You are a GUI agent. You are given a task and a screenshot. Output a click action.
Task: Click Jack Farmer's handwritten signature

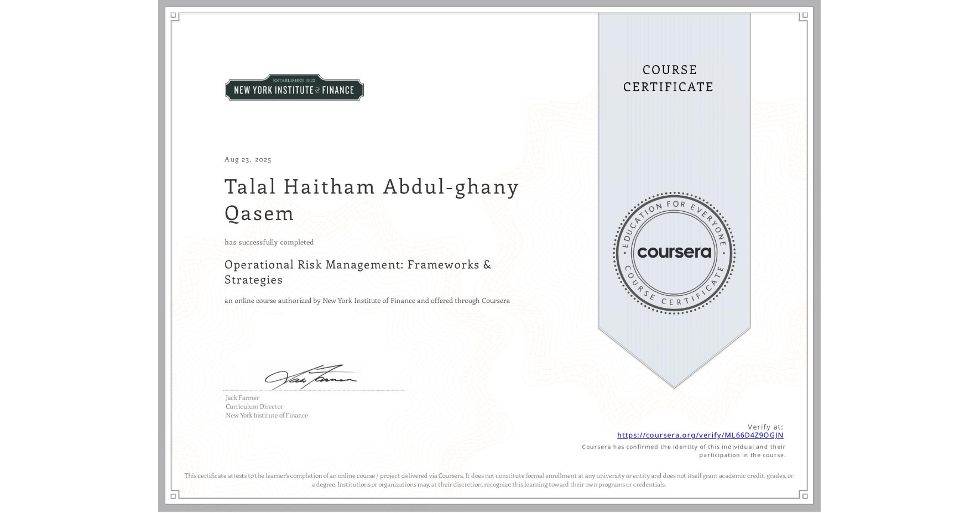(311, 376)
